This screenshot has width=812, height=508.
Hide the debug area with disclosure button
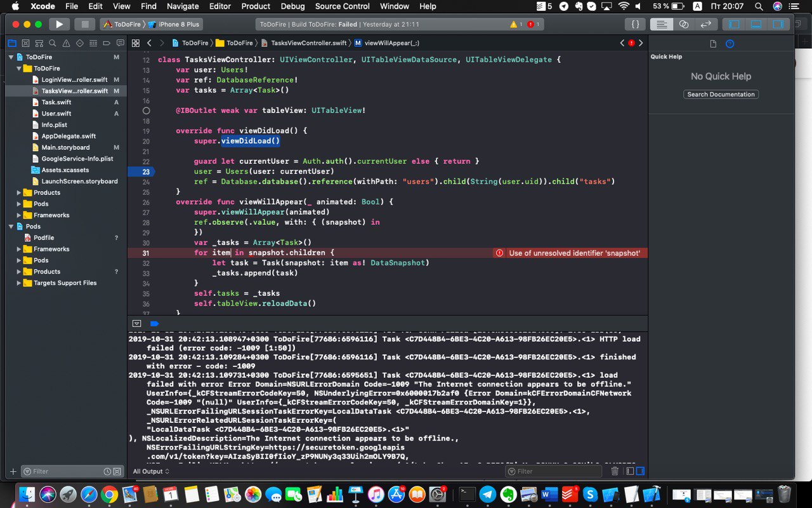136,323
